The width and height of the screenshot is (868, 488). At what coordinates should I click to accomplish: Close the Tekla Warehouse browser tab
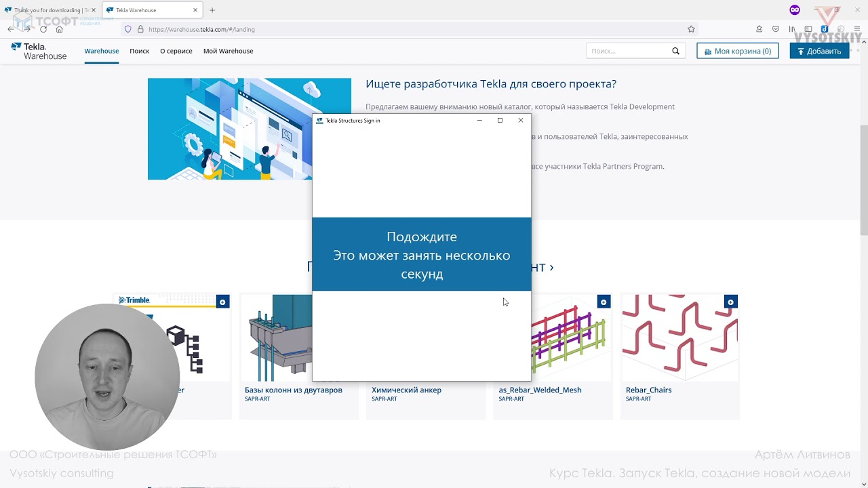point(195,10)
